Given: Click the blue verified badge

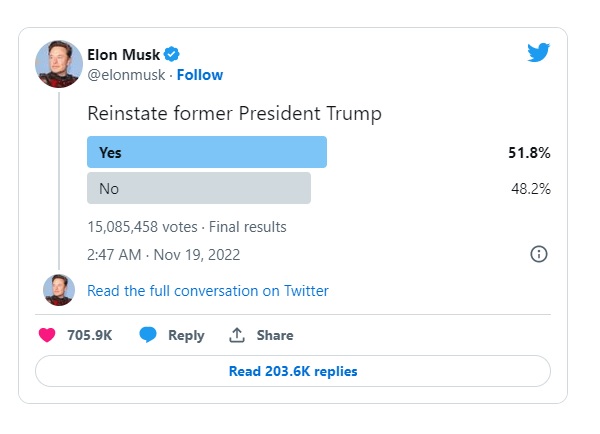Looking at the screenshot, I should coord(172,54).
